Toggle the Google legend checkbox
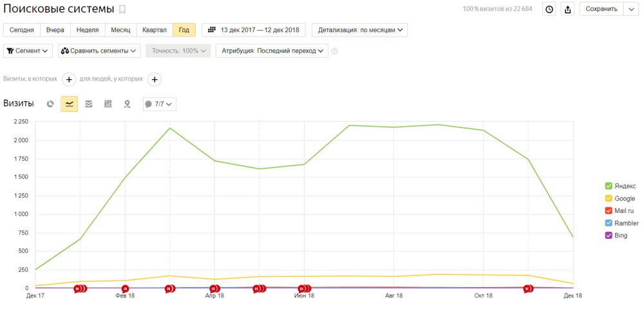This screenshot has height=309, width=644. point(609,199)
